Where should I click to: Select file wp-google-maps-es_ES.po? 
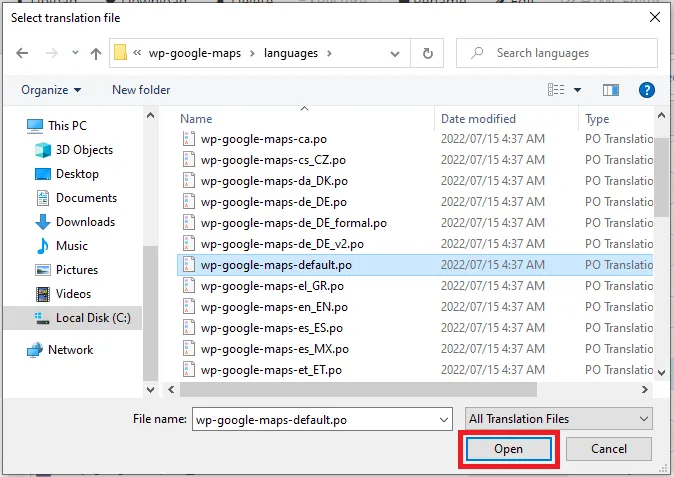[x=272, y=328]
